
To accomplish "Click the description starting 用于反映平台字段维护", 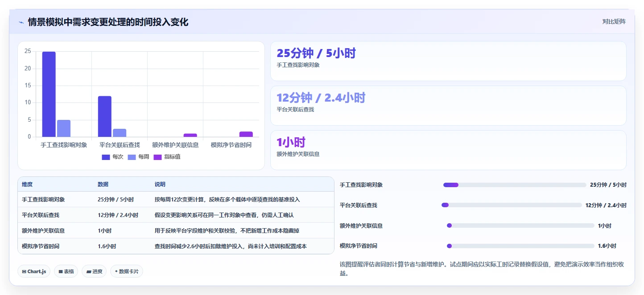I will click(x=227, y=231).
